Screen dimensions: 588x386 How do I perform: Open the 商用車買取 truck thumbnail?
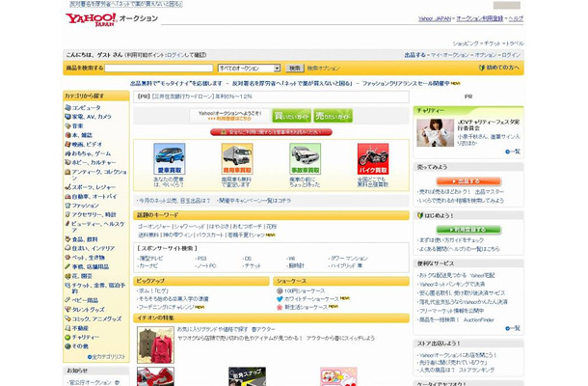[237, 159]
